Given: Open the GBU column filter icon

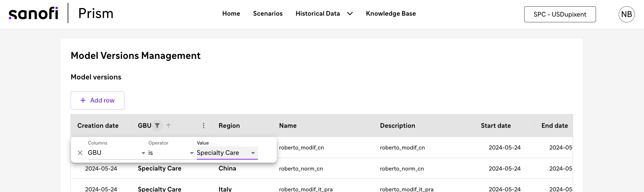Looking at the screenshot, I should (157, 125).
